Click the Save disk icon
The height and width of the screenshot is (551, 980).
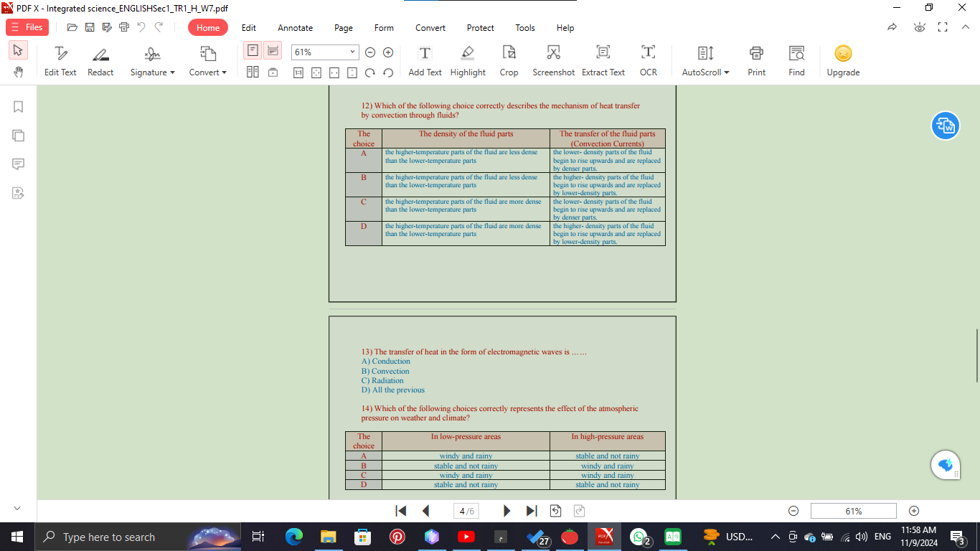click(90, 27)
